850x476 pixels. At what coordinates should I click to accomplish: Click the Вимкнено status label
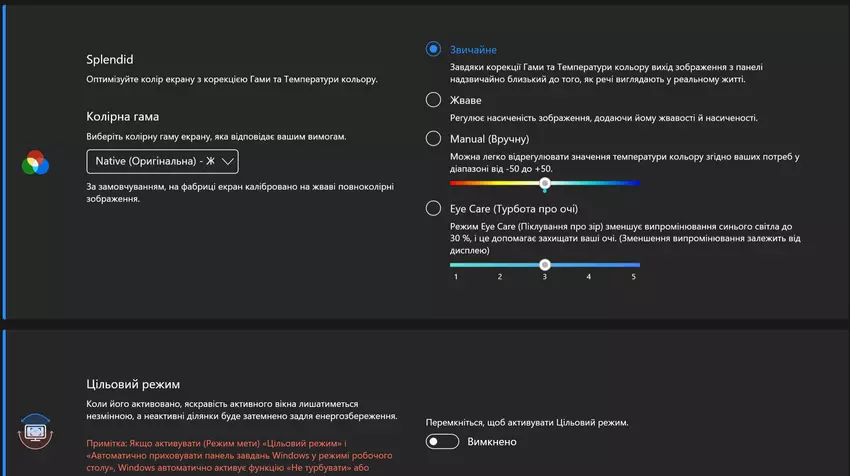pyautogui.click(x=493, y=442)
